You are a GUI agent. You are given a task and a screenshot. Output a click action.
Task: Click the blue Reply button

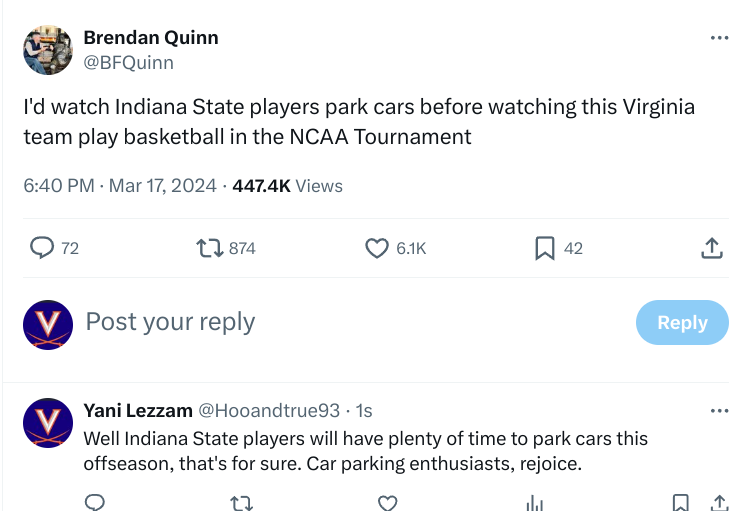coord(682,322)
